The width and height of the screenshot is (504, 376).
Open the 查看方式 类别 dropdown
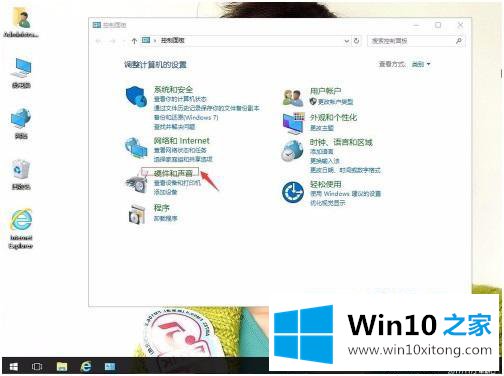click(421, 64)
